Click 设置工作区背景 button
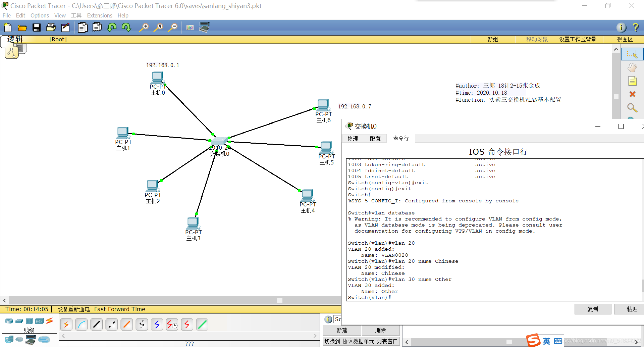The image size is (644, 347). [x=578, y=39]
